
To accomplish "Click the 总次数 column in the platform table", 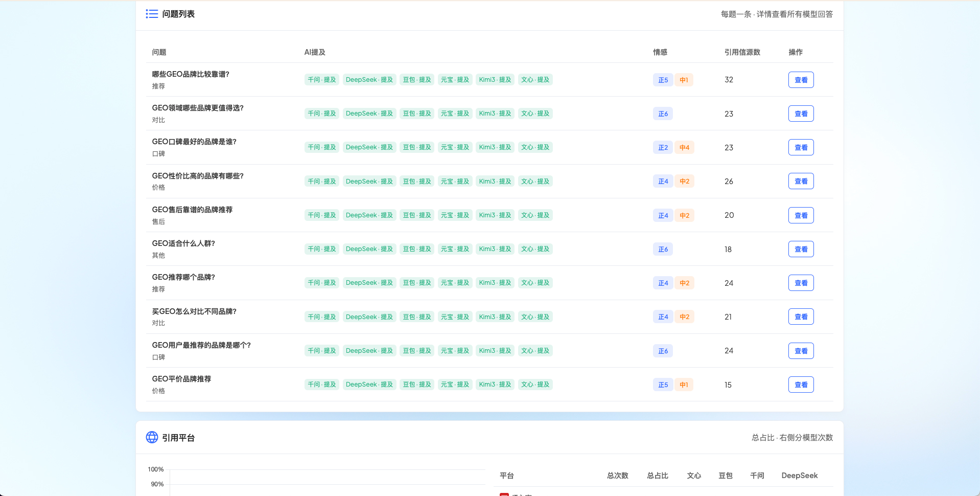I will [617, 476].
